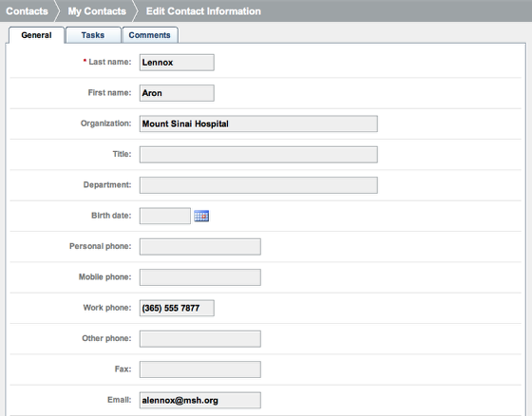Image resolution: width=532 pixels, height=416 pixels.
Task: Select the General tab
Action: click(36, 35)
